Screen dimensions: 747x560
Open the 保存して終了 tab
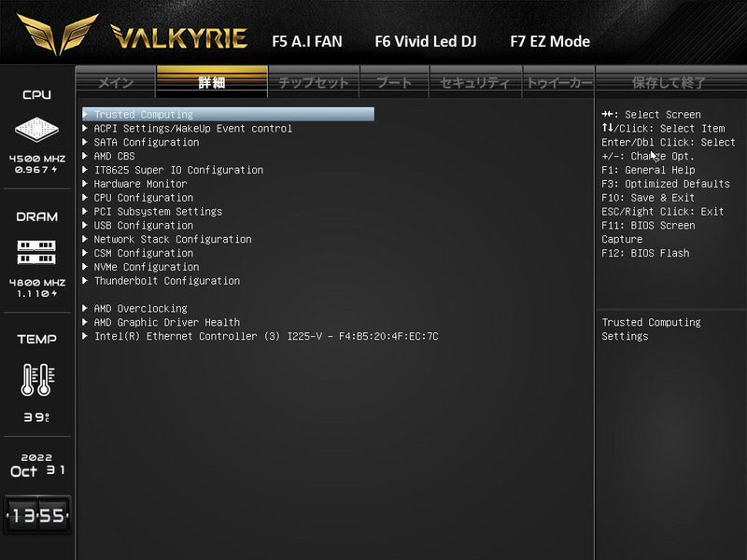pyautogui.click(x=669, y=82)
